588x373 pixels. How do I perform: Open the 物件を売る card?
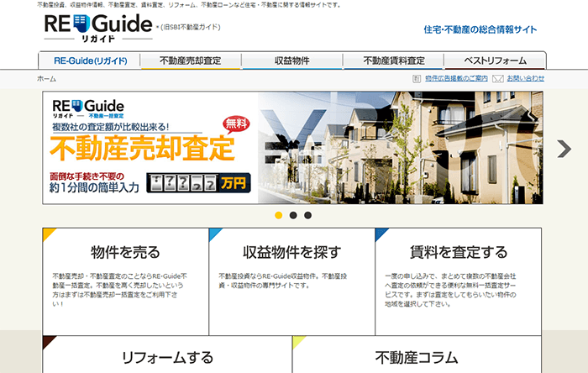pos(126,281)
